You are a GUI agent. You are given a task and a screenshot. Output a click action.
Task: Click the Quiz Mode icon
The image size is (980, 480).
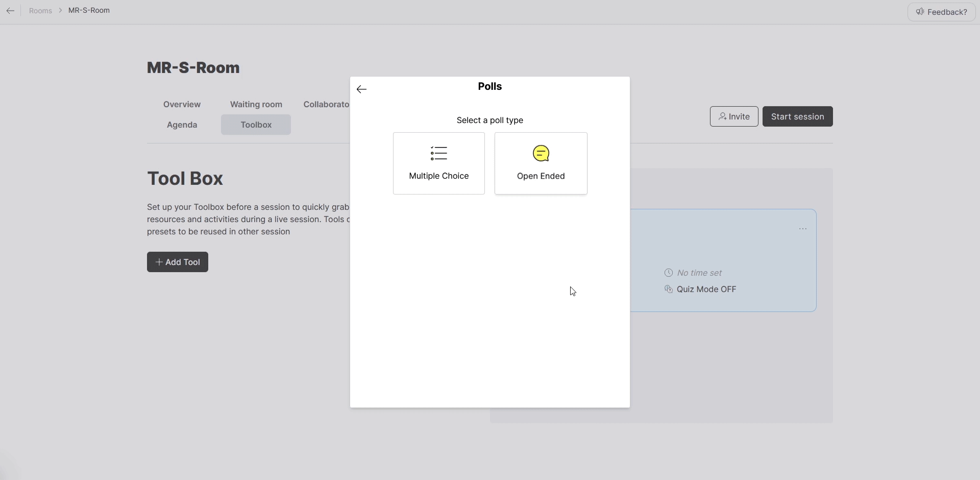(669, 289)
